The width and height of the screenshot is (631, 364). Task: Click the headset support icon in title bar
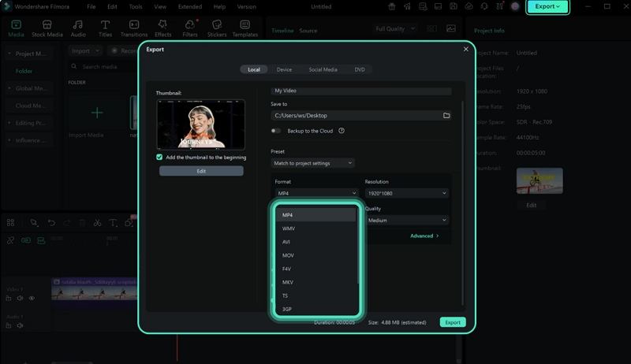(x=484, y=6)
